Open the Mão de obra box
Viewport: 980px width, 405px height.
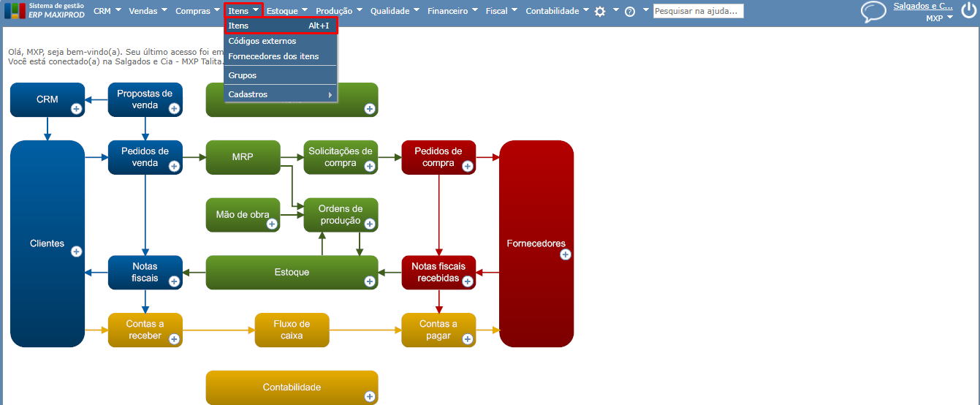(x=243, y=215)
